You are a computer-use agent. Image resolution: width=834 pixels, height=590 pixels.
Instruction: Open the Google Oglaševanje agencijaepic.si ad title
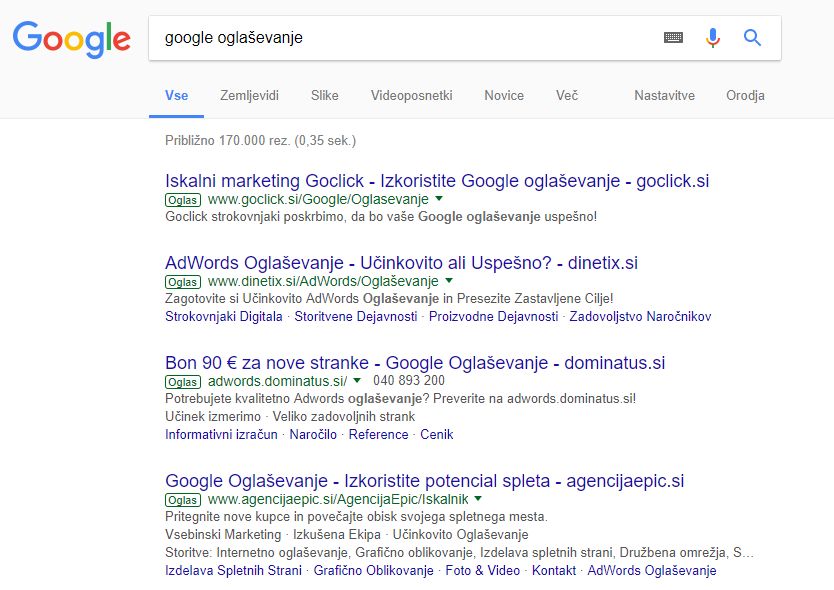(x=424, y=481)
